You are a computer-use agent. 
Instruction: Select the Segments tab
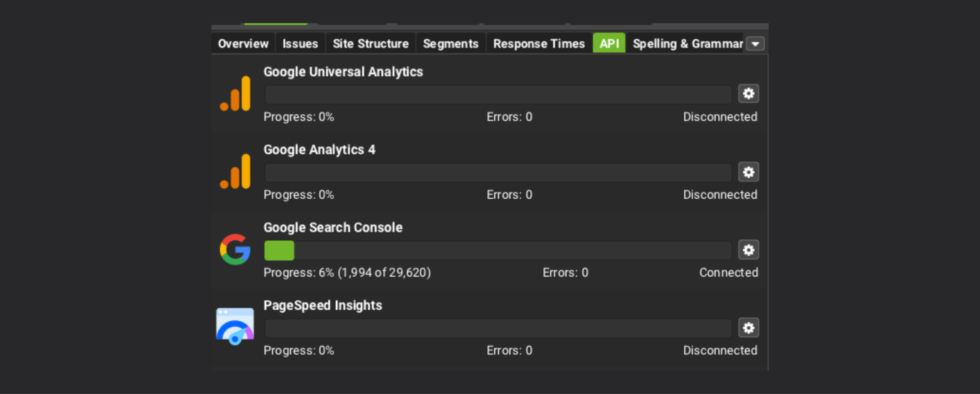451,44
